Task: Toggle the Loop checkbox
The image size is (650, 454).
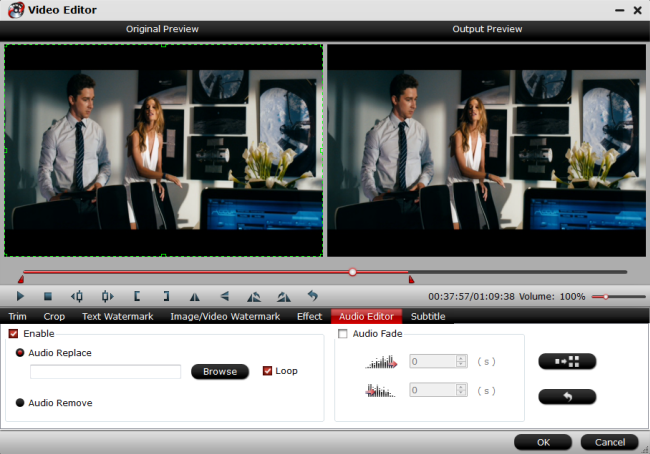Action: point(267,371)
